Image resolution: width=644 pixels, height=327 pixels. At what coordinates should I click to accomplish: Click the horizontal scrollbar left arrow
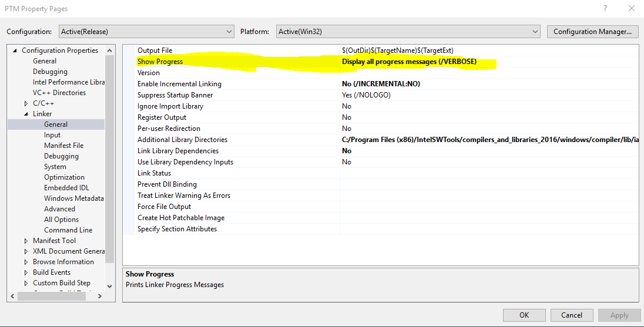(12, 296)
